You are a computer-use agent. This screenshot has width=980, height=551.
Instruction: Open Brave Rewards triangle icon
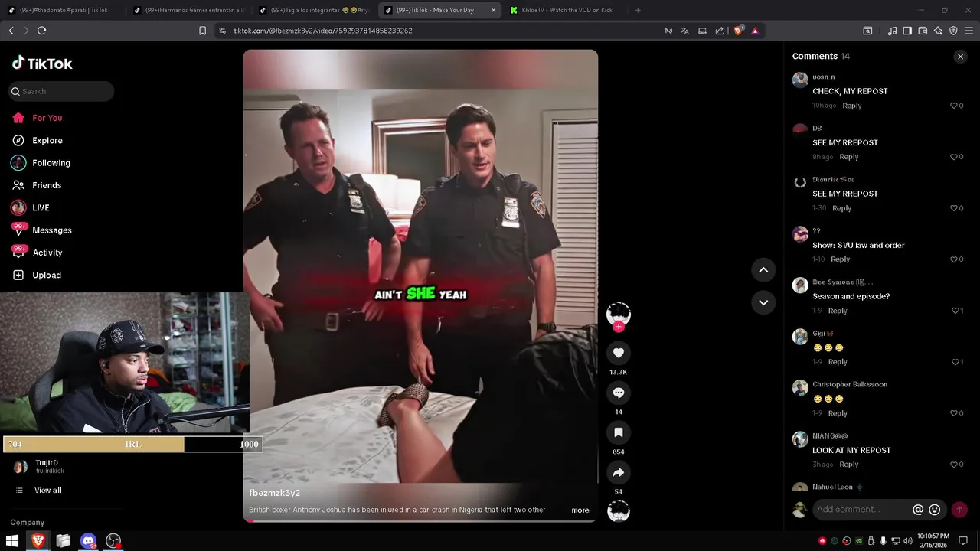[755, 31]
